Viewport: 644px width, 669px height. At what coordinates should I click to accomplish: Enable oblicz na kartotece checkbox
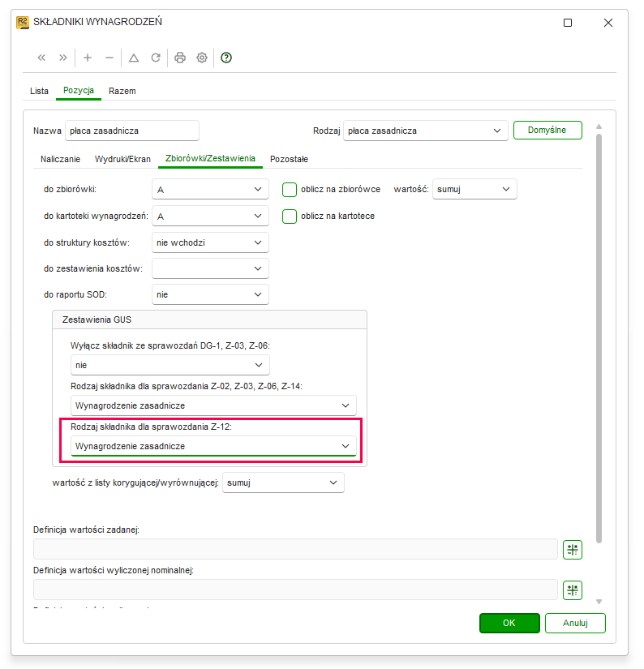click(290, 217)
